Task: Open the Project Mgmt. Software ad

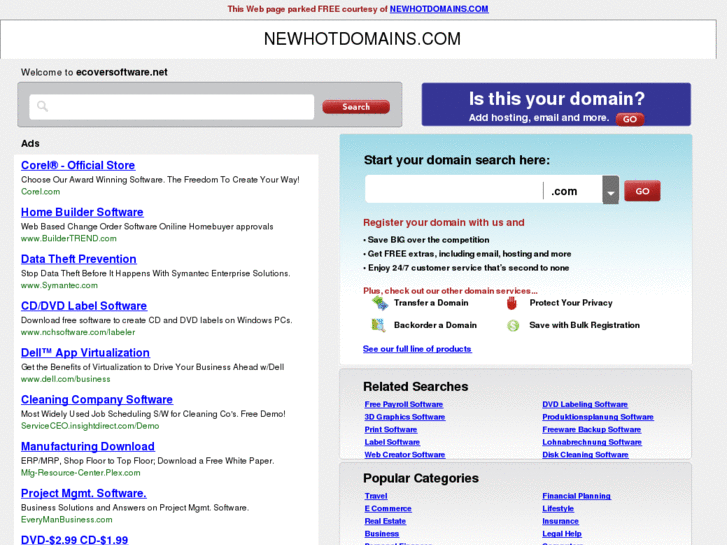Action: (x=83, y=493)
